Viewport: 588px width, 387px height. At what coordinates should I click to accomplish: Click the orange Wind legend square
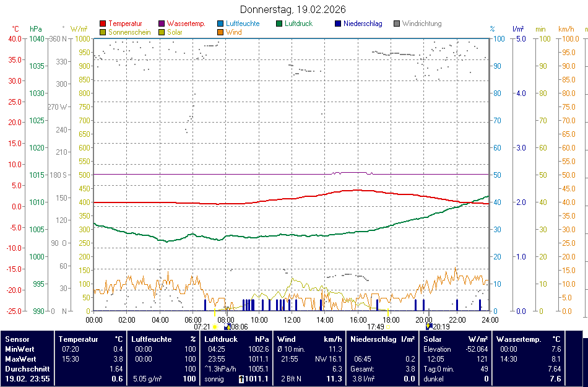[x=221, y=32]
